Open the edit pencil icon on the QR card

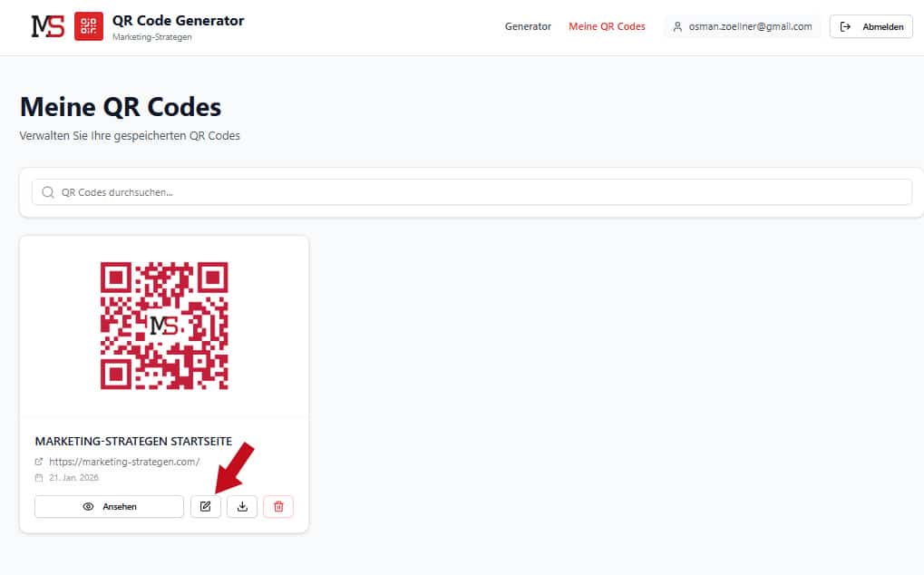point(206,506)
